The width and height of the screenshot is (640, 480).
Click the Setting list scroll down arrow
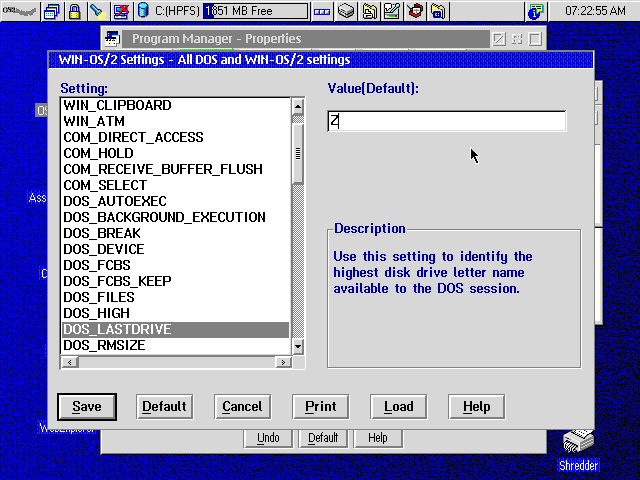[298, 347]
